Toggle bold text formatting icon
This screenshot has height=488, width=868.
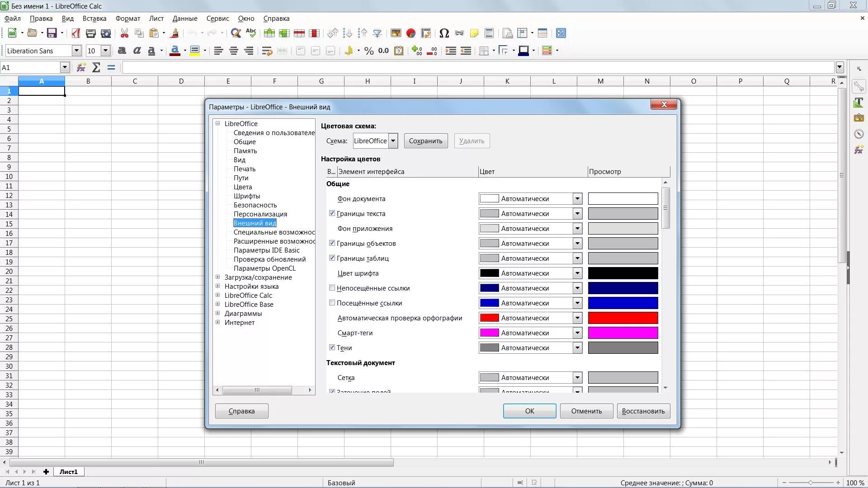coord(122,51)
